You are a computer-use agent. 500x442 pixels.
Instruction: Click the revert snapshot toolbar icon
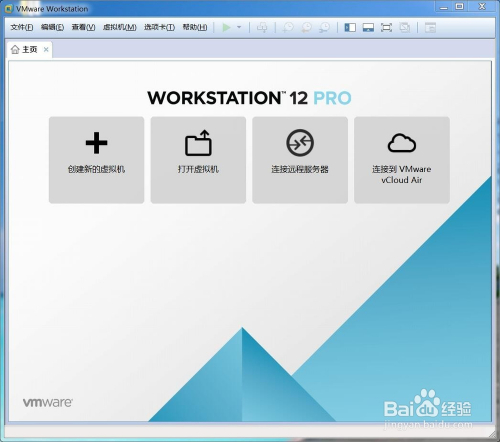click(306, 27)
